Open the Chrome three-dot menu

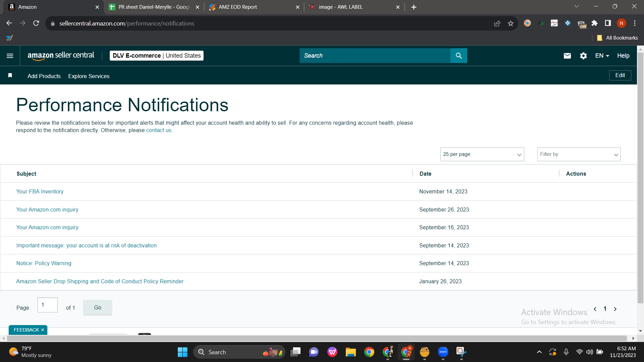[635, 23]
